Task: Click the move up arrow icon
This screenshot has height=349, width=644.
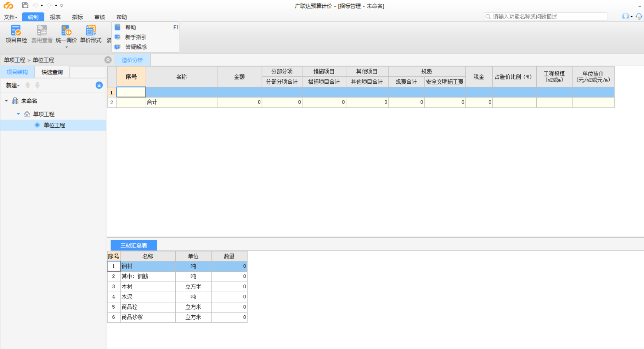Action: click(x=28, y=85)
